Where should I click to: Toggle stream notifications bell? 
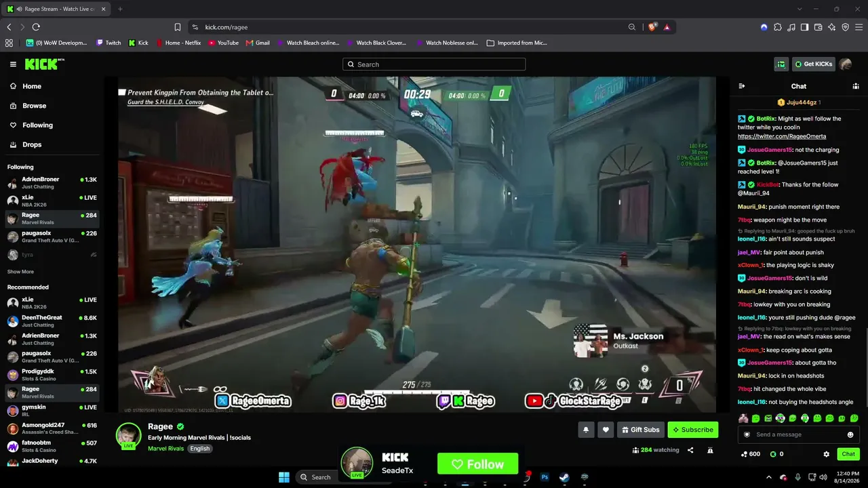[x=585, y=430]
